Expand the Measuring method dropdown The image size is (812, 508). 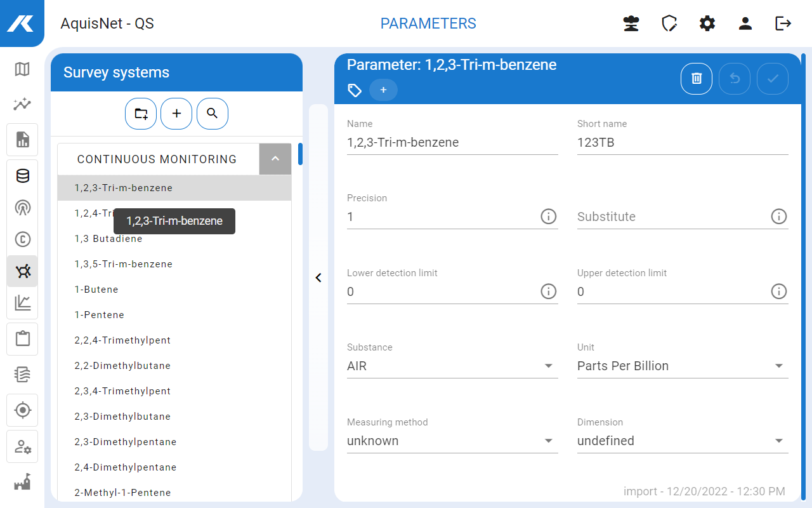pyautogui.click(x=452, y=441)
